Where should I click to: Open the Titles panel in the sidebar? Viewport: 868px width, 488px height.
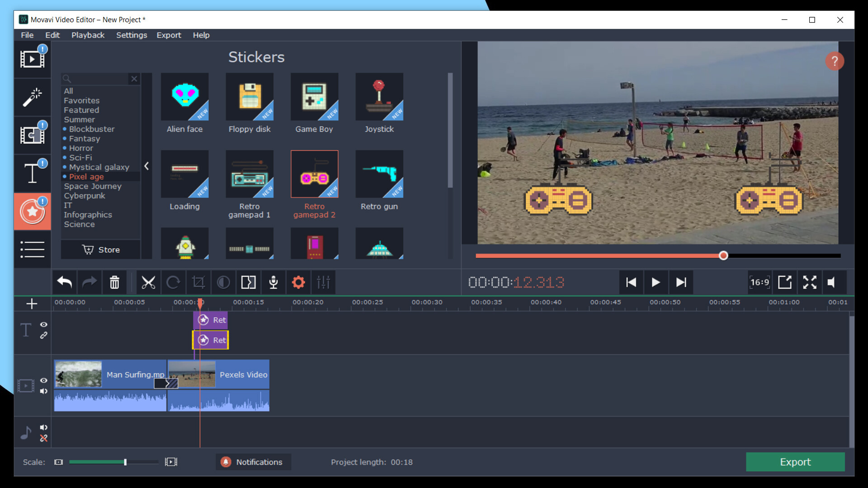(x=32, y=173)
